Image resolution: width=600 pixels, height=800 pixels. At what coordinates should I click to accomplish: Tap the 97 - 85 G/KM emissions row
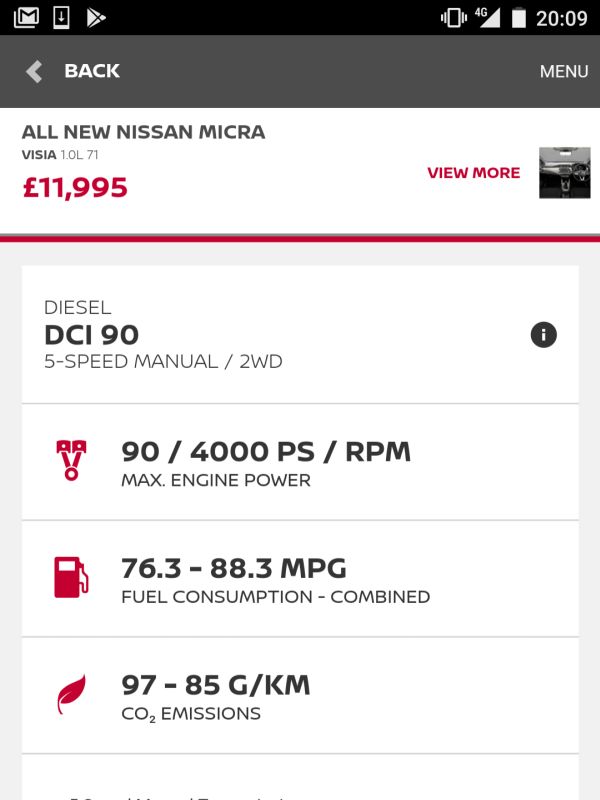point(300,695)
